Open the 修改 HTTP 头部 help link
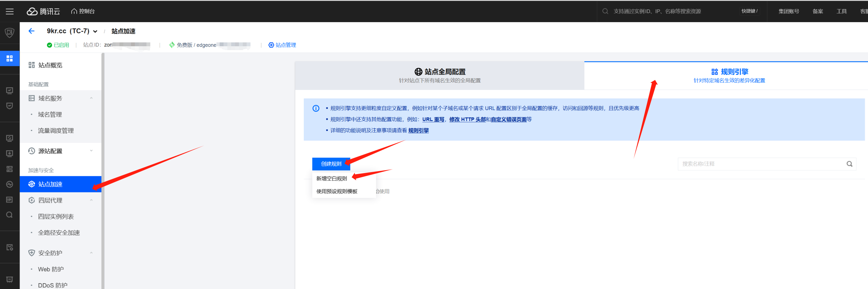 (x=467, y=119)
